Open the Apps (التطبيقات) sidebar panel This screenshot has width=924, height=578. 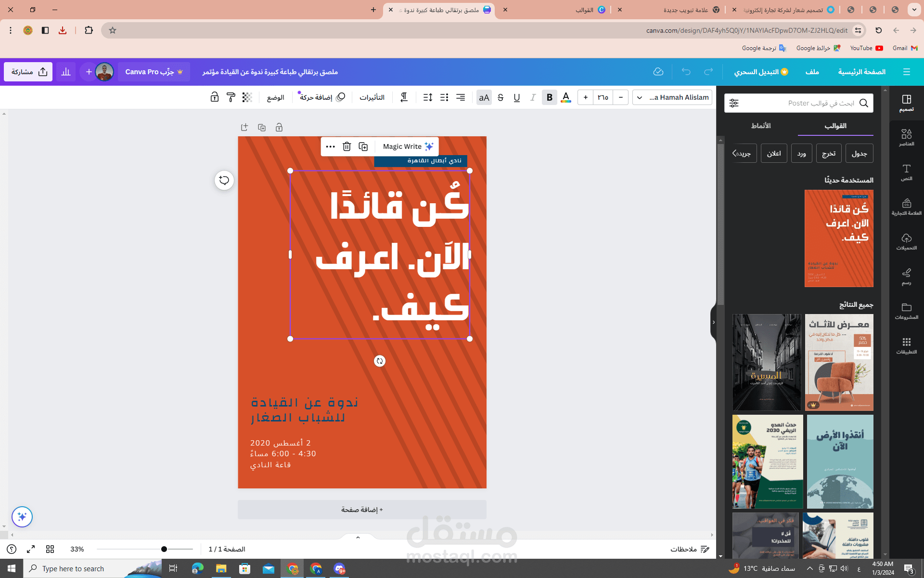coord(906,346)
